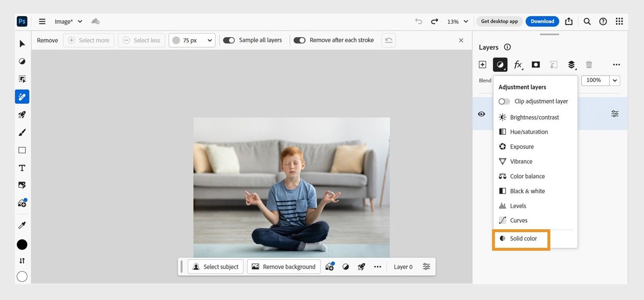Click the cloud sync status icon

click(96, 21)
